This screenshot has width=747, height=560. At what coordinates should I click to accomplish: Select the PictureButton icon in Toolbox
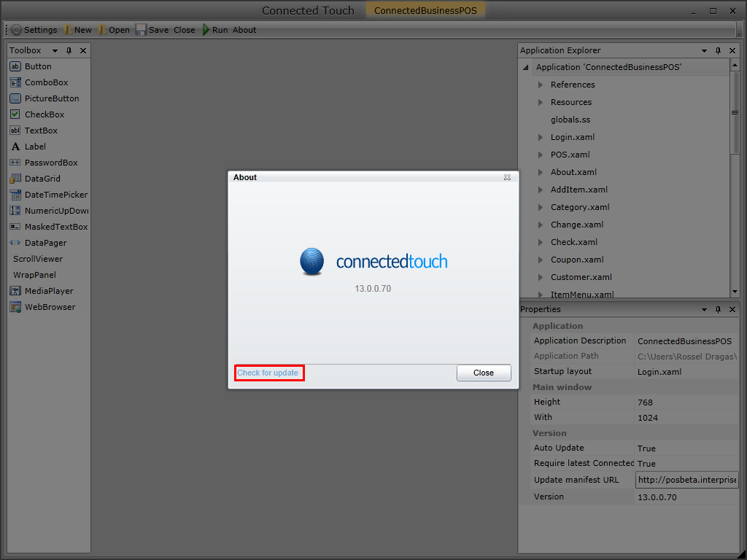coord(15,98)
